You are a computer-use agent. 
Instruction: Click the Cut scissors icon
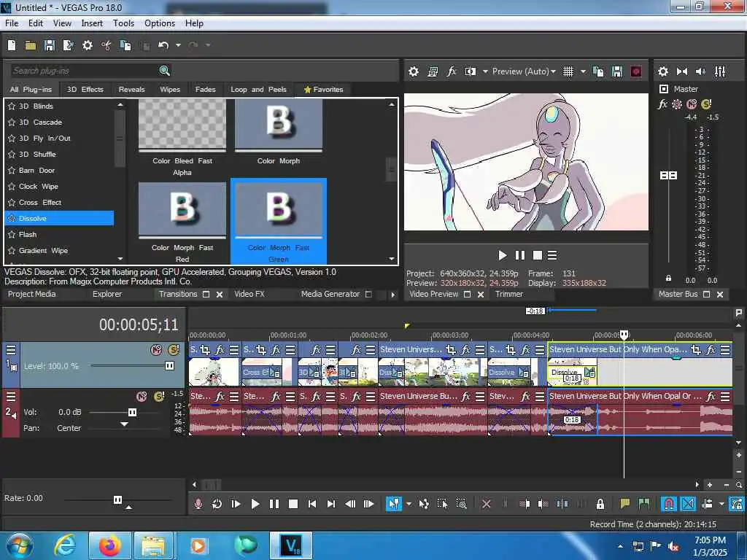107,45
